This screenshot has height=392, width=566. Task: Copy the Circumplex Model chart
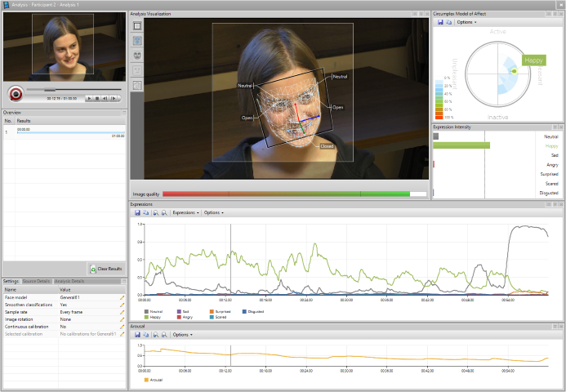[x=448, y=22]
